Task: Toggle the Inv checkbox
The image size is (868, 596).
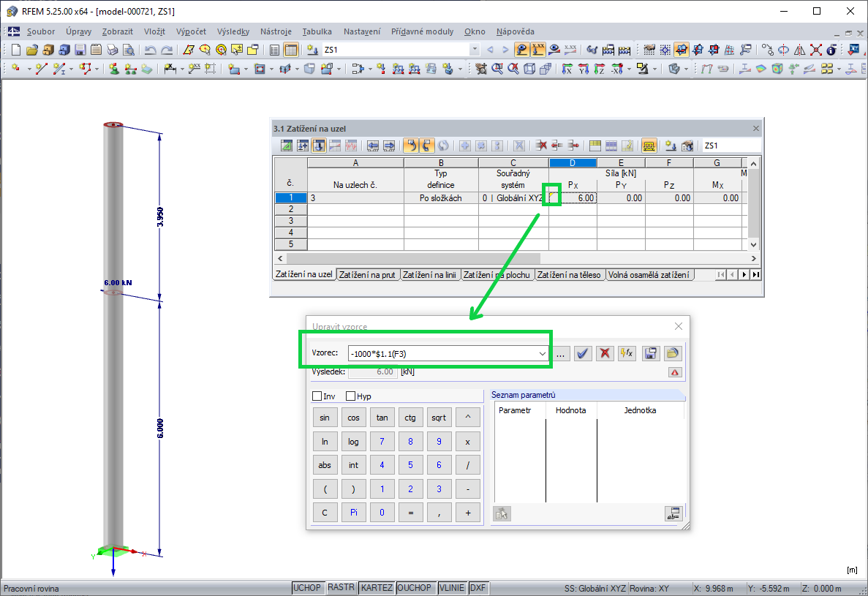Action: [317, 396]
